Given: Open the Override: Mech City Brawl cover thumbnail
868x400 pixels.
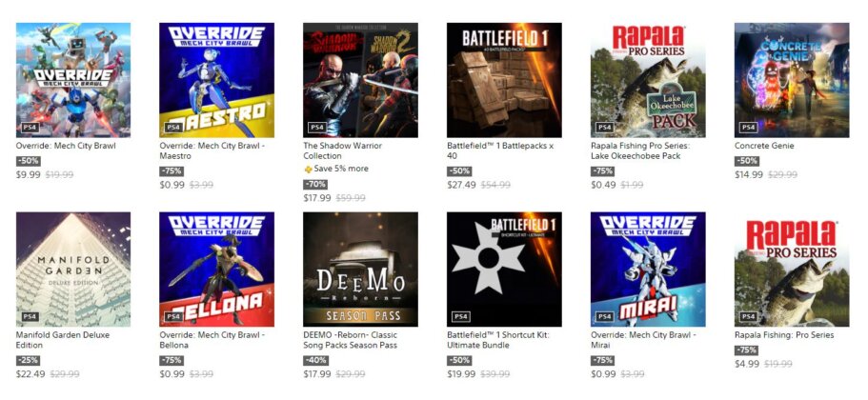Looking at the screenshot, I should [x=73, y=80].
